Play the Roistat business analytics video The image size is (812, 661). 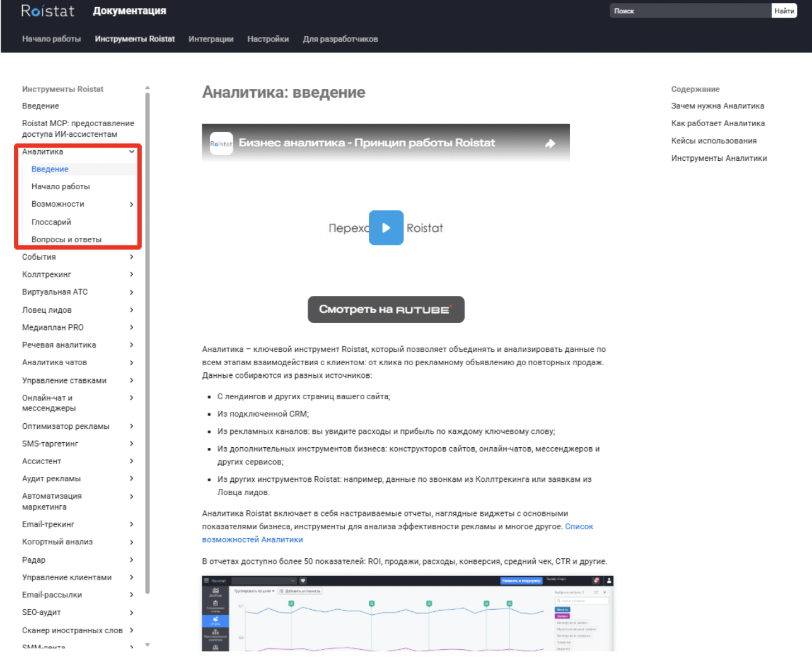[x=386, y=228]
